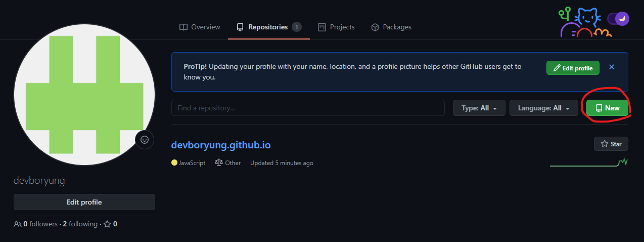Image resolution: width=644 pixels, height=242 pixels.
Task: Open the Packages tab
Action: (x=391, y=27)
